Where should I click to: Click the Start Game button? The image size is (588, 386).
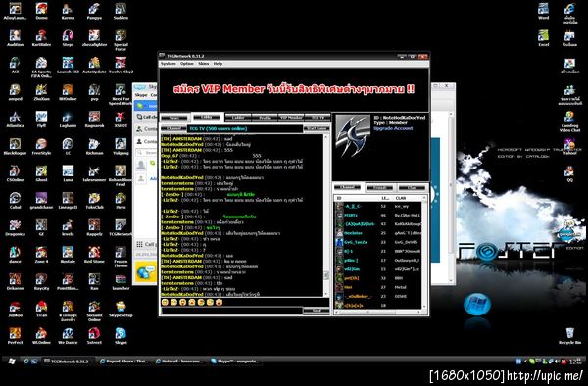pos(317,128)
